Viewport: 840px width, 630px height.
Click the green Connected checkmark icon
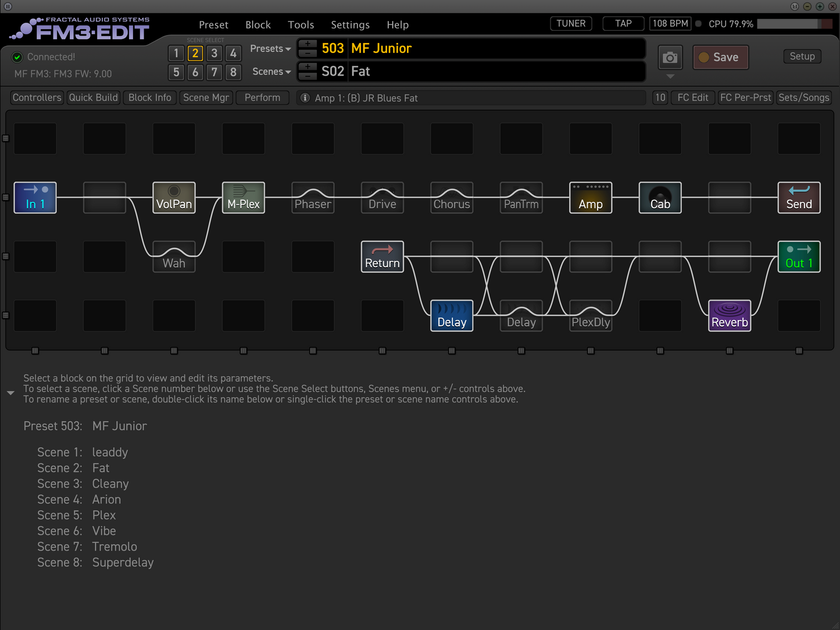[x=17, y=57]
